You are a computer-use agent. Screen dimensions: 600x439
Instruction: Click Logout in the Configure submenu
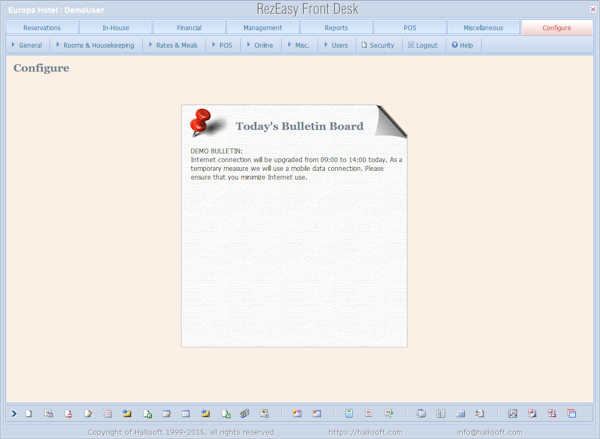coord(423,45)
